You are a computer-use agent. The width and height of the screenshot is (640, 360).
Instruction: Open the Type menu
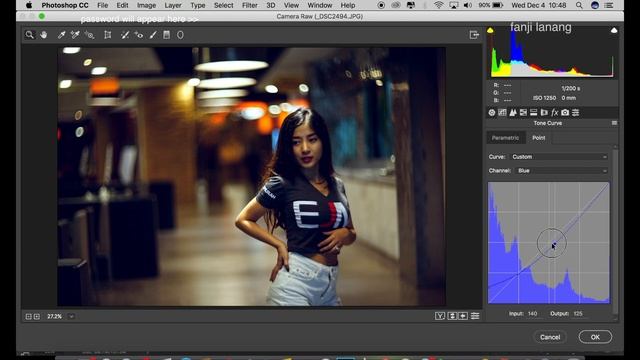pos(198,5)
